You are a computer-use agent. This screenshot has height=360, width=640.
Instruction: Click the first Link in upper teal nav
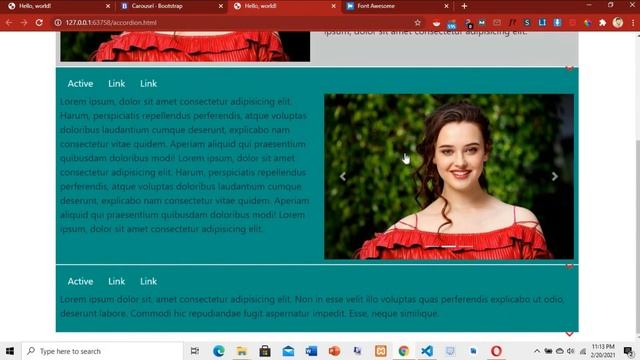click(117, 84)
